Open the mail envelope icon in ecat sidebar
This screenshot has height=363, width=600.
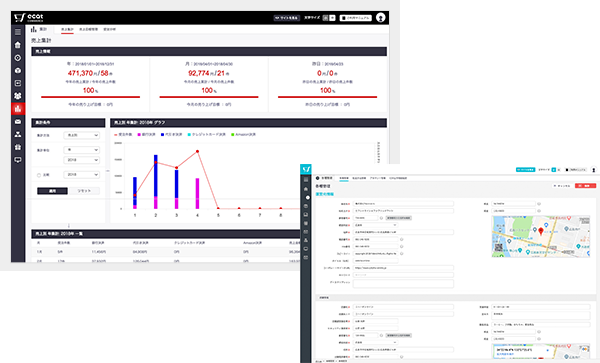pos(18,122)
